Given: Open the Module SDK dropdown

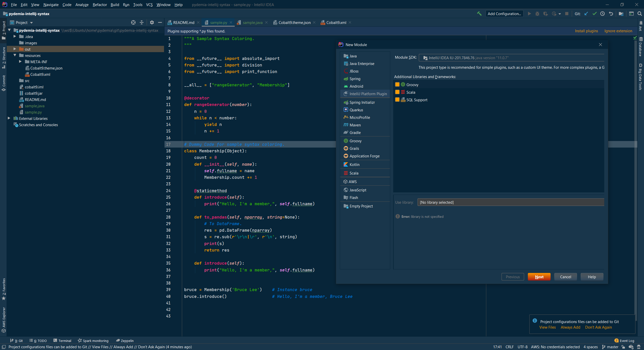Looking at the screenshot, I should 512,58.
